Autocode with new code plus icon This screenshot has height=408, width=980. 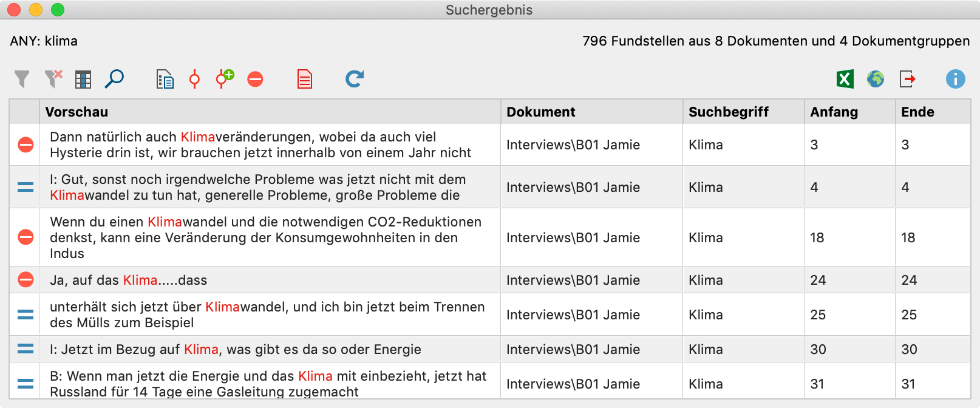pyautogui.click(x=225, y=79)
